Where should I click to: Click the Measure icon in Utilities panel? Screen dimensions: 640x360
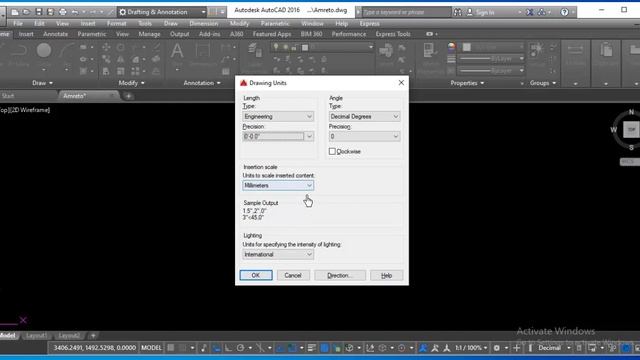tap(575, 50)
